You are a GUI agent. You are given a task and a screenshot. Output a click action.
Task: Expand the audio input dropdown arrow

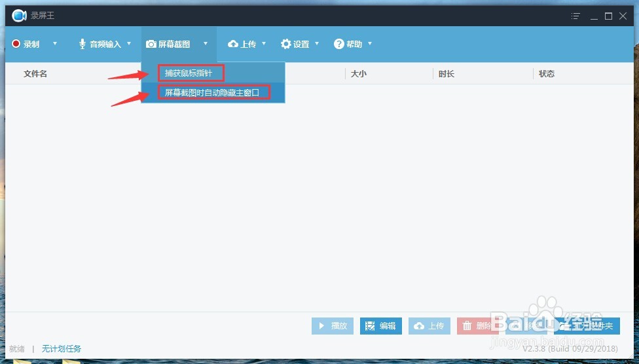129,43
